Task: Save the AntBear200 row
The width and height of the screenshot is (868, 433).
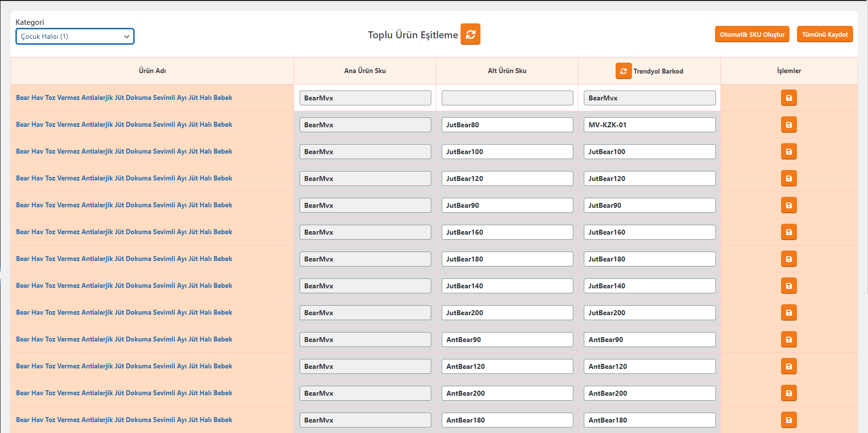Action: pos(789,393)
